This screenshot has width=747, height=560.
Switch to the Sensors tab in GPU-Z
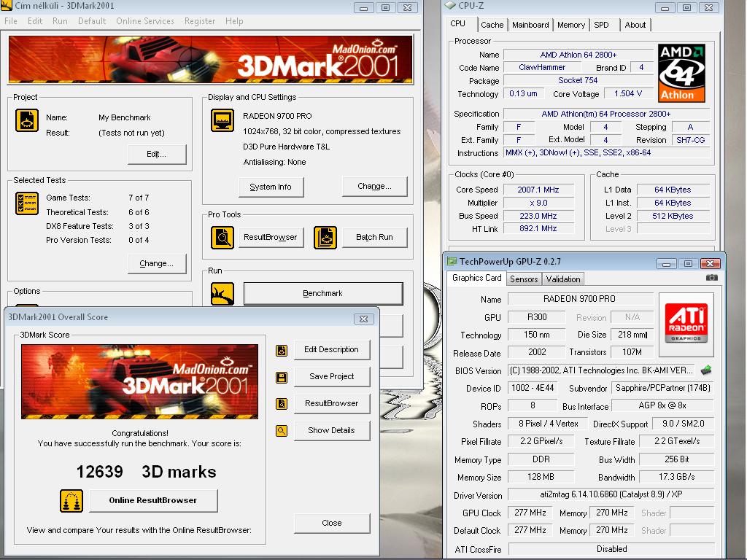tap(524, 279)
